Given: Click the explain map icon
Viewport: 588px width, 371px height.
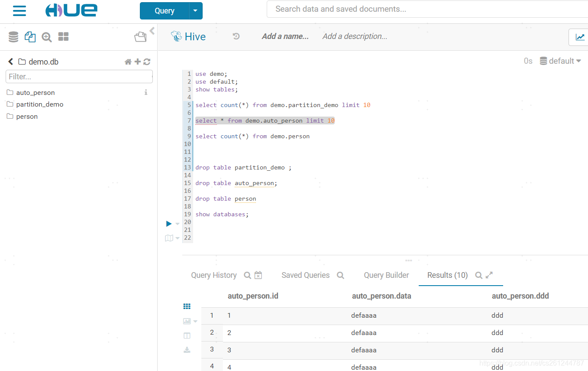Looking at the screenshot, I should 169,238.
